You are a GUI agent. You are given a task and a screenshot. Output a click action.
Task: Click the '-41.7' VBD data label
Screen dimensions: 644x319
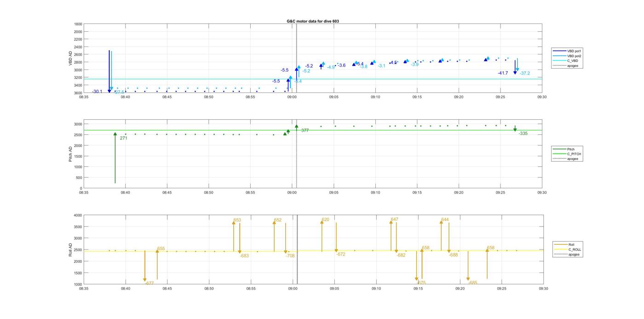(x=503, y=73)
